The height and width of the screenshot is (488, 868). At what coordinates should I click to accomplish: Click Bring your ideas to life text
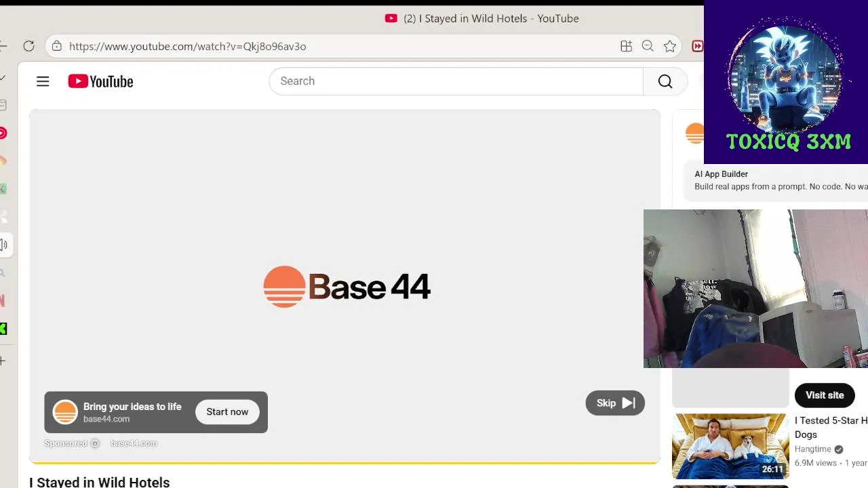(x=132, y=407)
